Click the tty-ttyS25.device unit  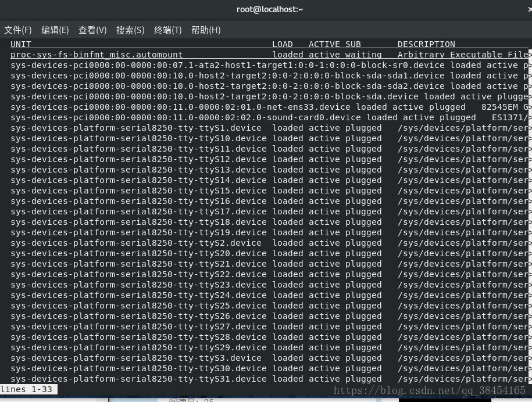pyautogui.click(x=138, y=306)
